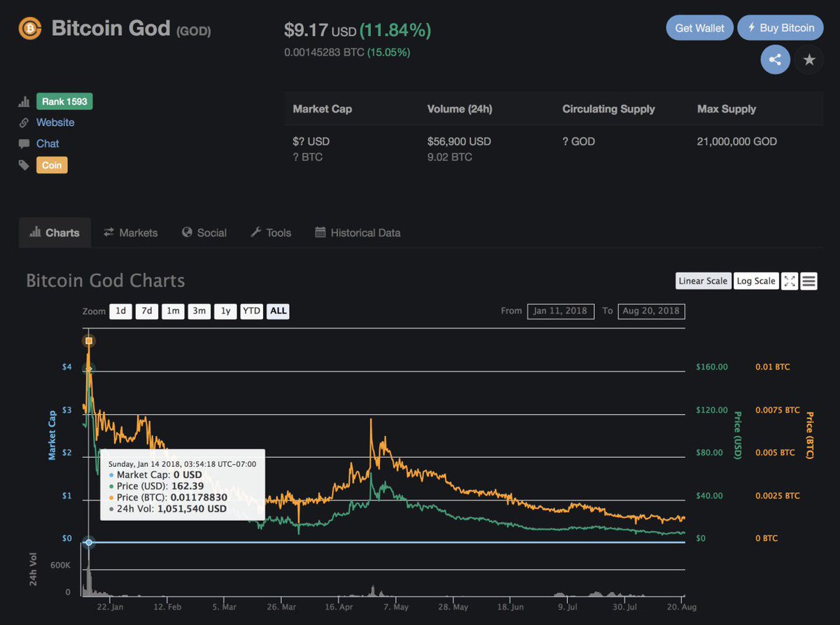Click the lightning icon in Buy Bitcoin

coord(752,28)
